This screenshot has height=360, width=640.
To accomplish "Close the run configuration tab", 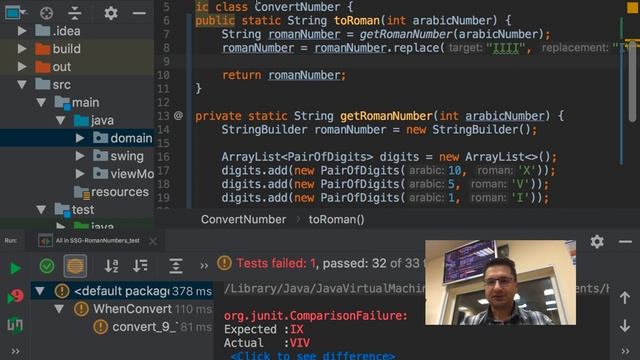I will pyautogui.click(x=153, y=241).
